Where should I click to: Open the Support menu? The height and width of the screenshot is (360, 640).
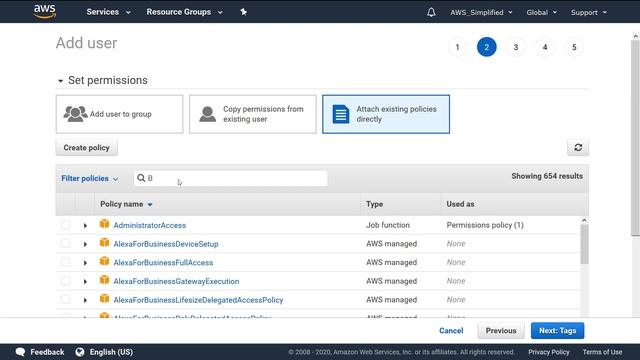589,13
